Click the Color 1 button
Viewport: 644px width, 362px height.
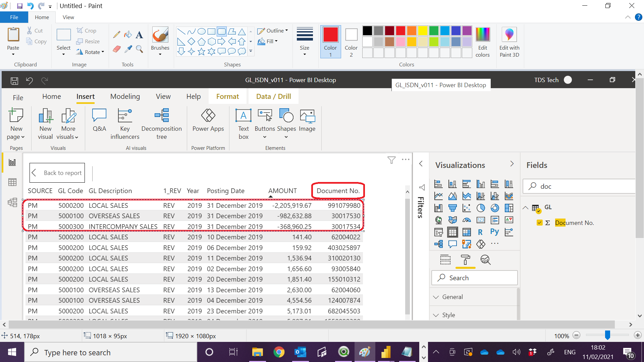pos(330,42)
